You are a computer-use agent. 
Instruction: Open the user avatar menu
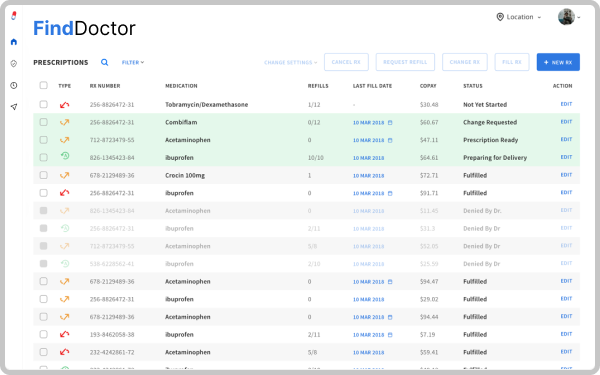569,17
